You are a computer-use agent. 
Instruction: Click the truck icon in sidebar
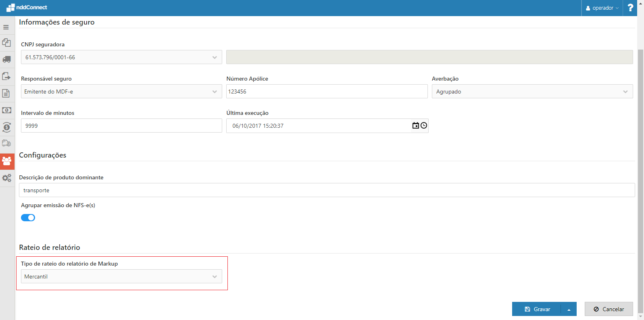(x=6, y=60)
